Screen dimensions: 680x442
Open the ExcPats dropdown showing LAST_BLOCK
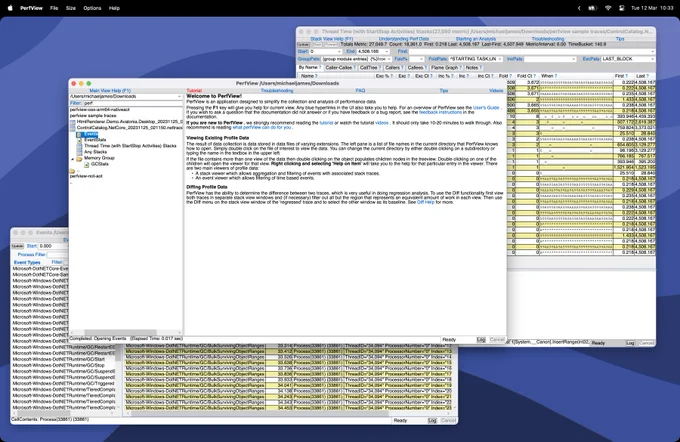pyautogui.click(x=652, y=59)
